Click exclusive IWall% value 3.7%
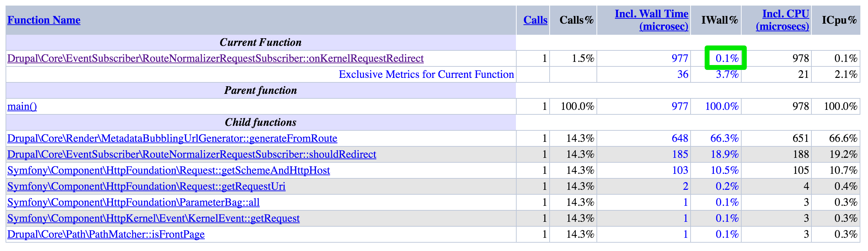Viewport: 868px width, 251px height. coord(727,74)
